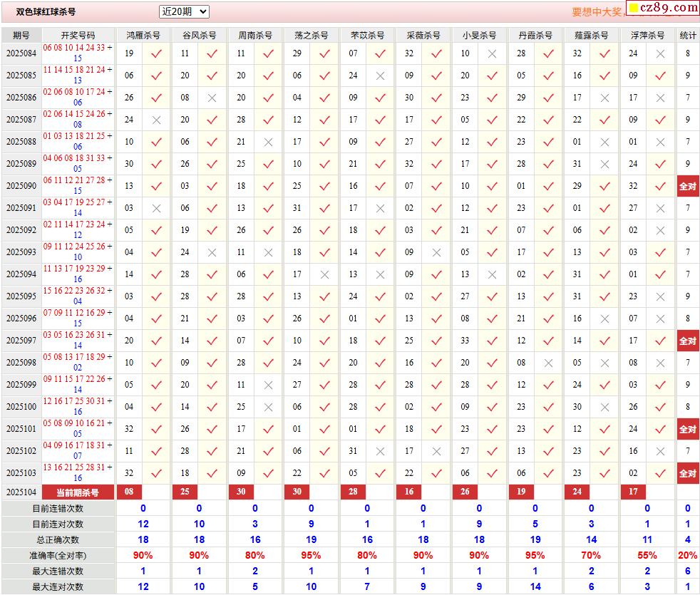Click current kill number 25 under 谷风杀号
700x595 pixels.
[x=185, y=492]
